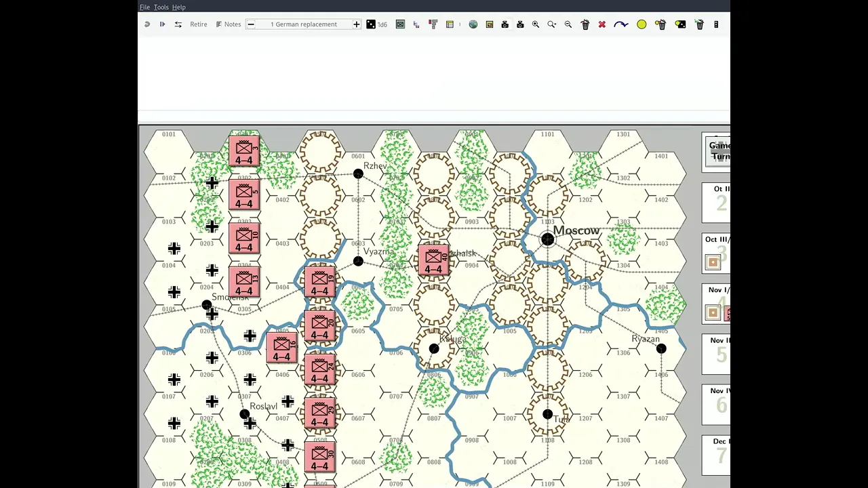Open the Notes window
Screen dimensions: 868x488
229,24
